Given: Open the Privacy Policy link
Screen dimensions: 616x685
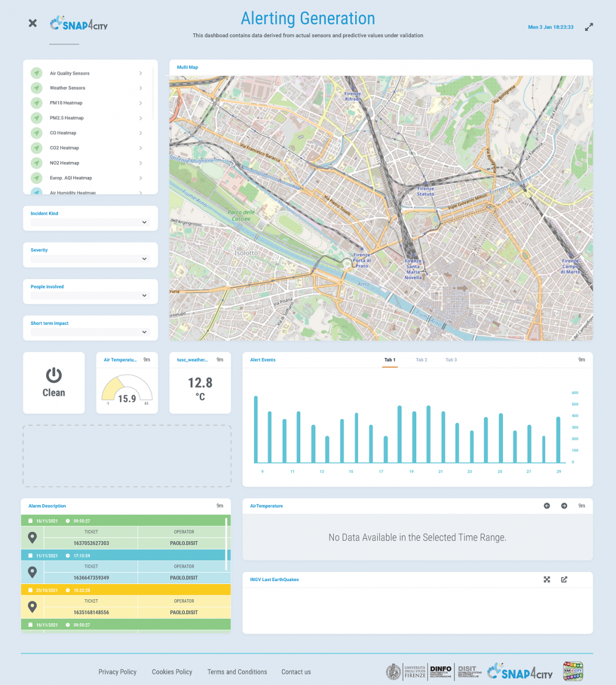Looking at the screenshot, I should pos(117,672).
